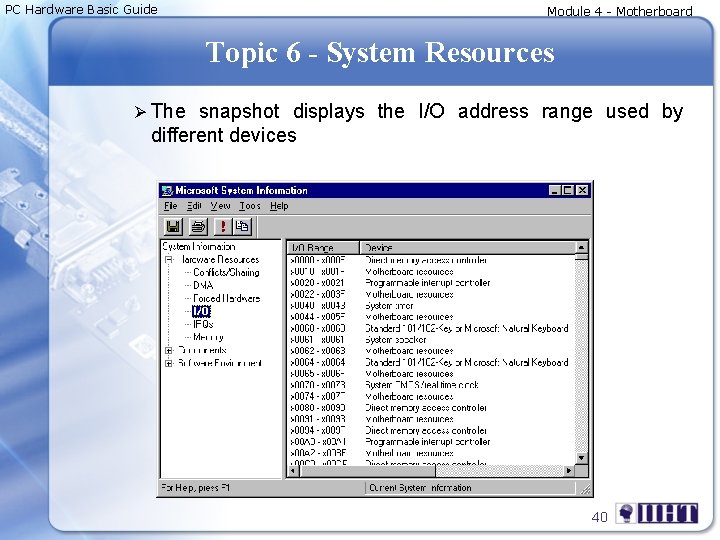Select System Information root tree item
The width and height of the screenshot is (720, 540).
coord(198,247)
